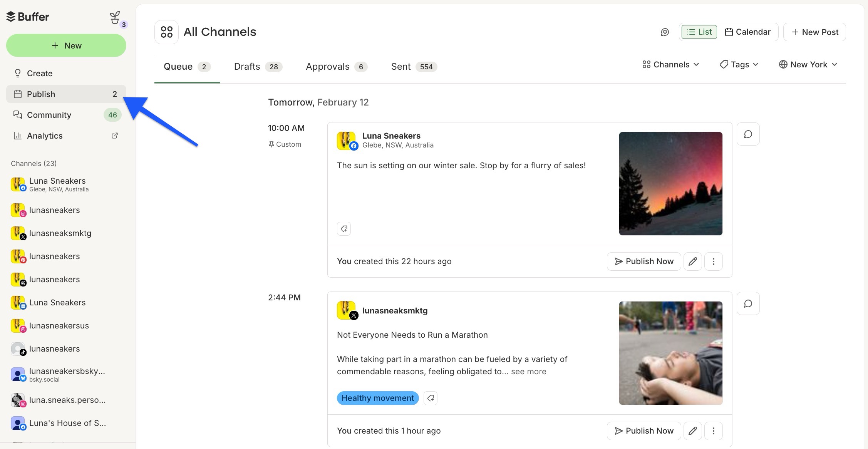This screenshot has width=868, height=449.
Task: Select the Approvals tab
Action: [x=337, y=67]
